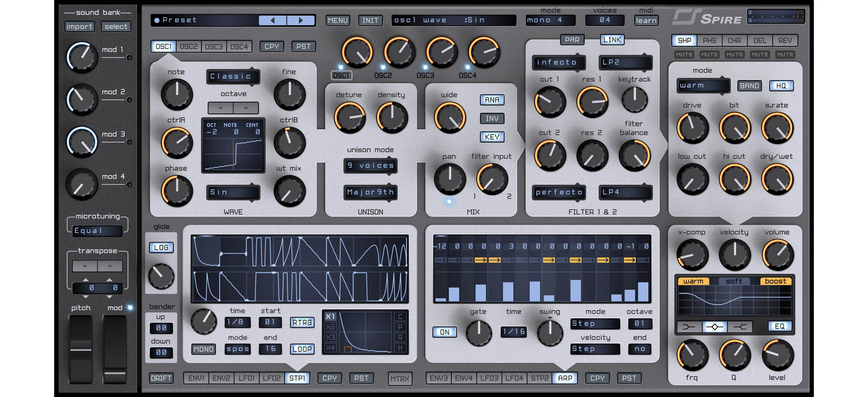
Task: Click the detune knob in Unison
Action: click(x=349, y=118)
